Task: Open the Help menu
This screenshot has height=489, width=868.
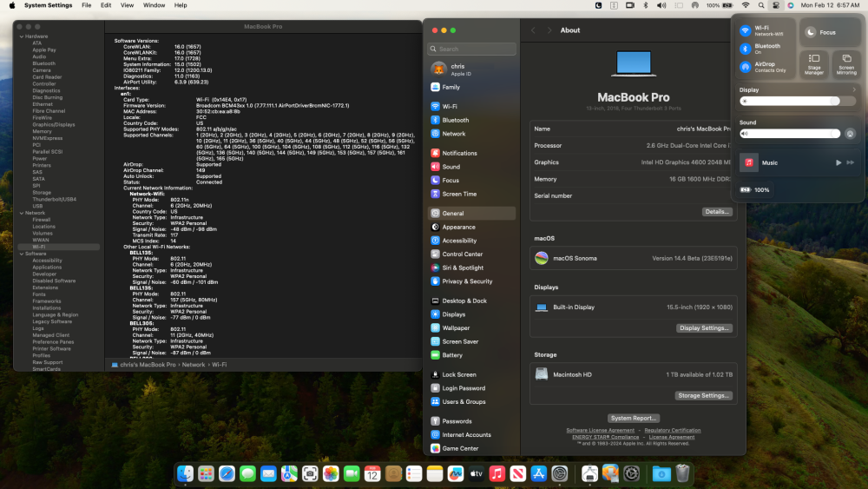Action: (181, 5)
